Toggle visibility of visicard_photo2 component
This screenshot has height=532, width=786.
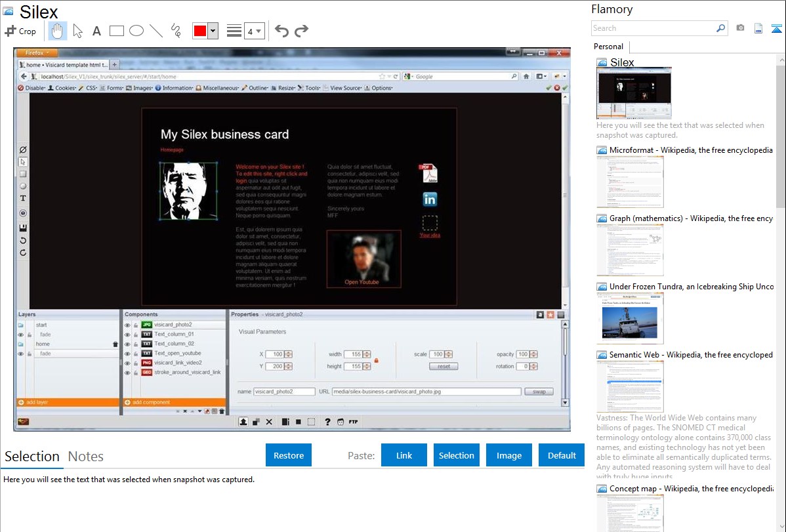point(127,325)
